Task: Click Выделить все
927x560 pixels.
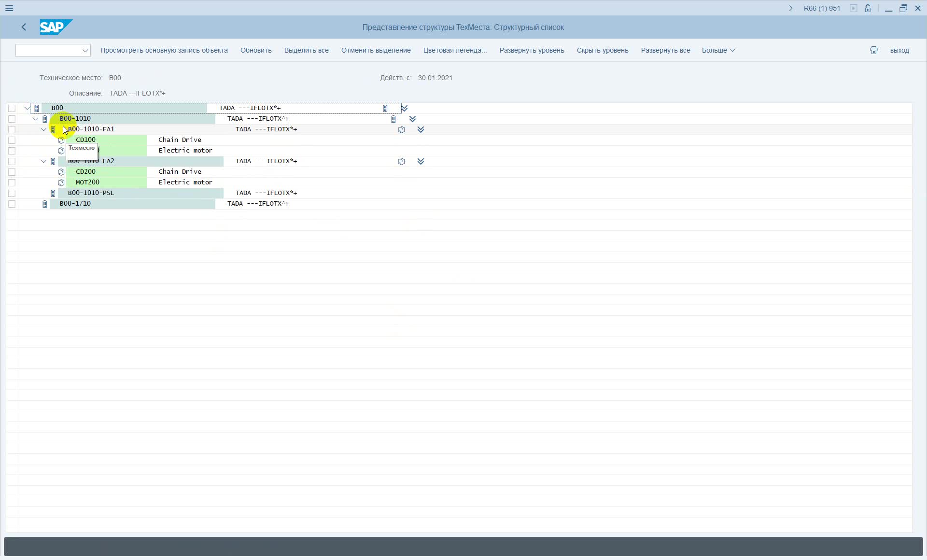Action: (307, 50)
